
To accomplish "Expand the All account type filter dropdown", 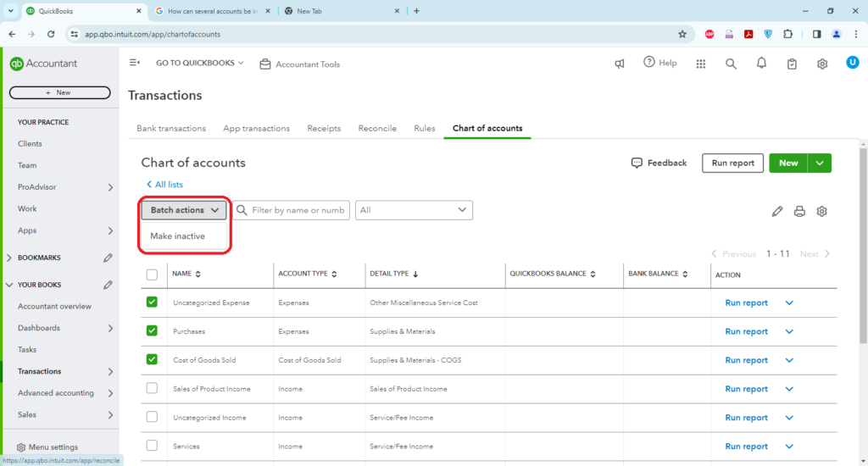I will coord(414,210).
